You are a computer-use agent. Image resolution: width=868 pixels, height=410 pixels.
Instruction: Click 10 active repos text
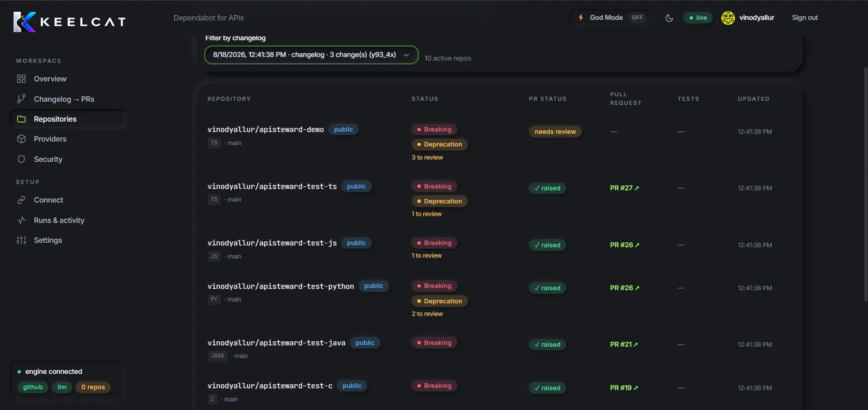(x=448, y=58)
